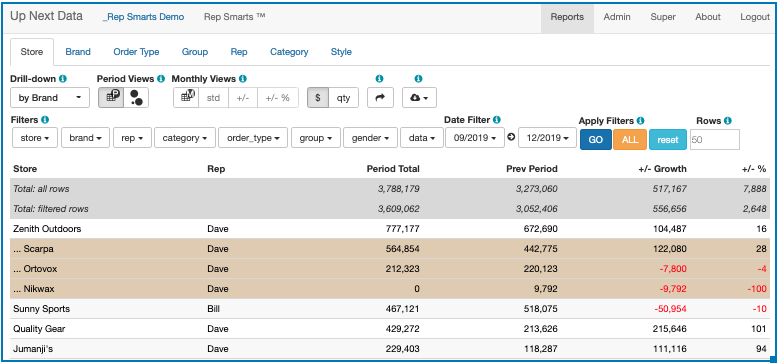Click the Period Views info icon
Viewport: 777px width, 363px height.
(161, 79)
